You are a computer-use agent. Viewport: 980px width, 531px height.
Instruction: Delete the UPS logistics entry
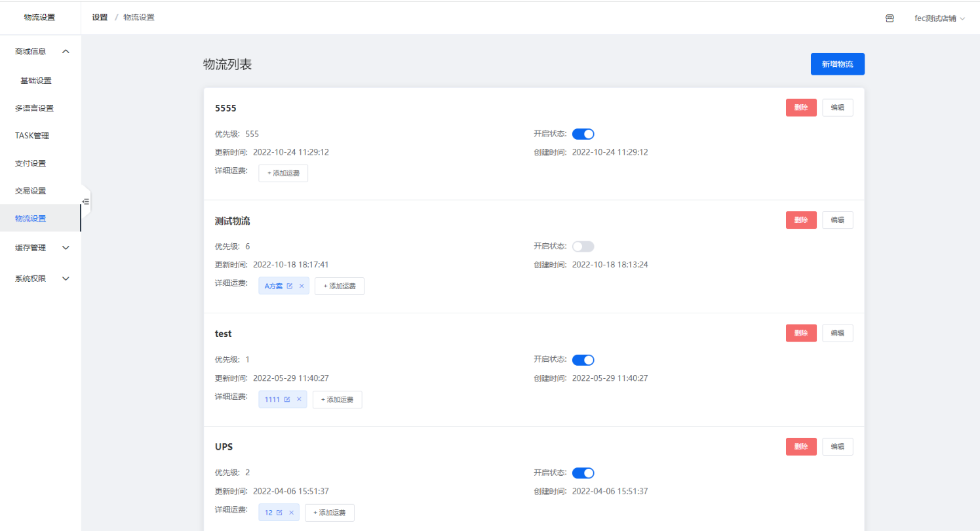(x=801, y=446)
